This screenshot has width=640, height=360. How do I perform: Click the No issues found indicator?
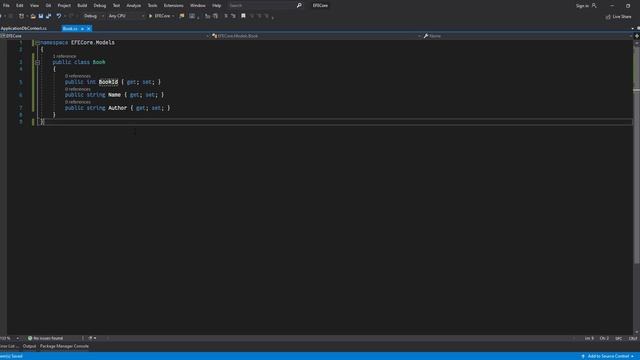(x=45, y=338)
